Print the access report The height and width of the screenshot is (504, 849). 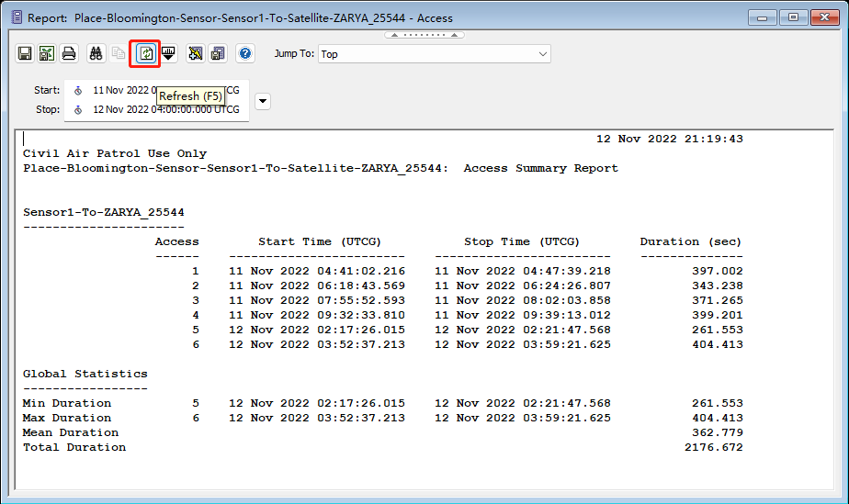click(68, 54)
